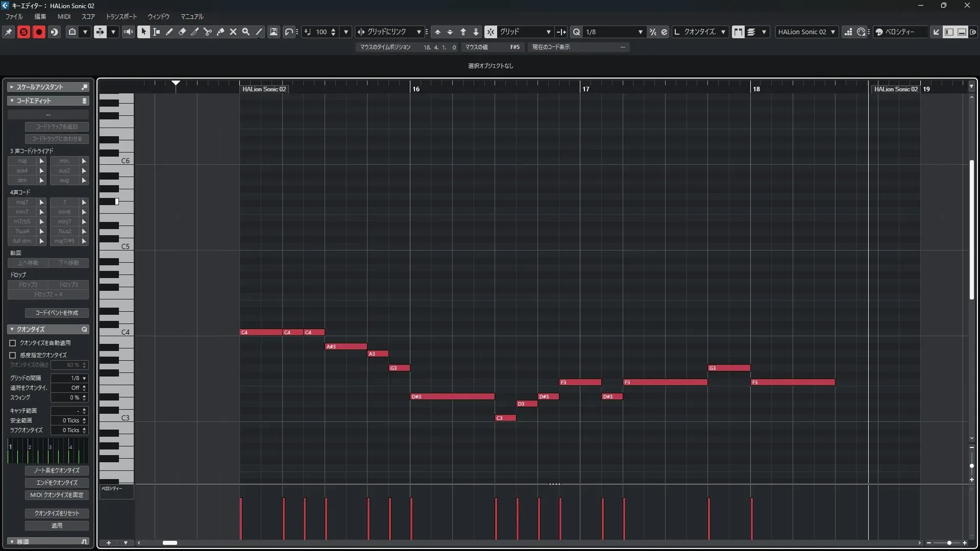Toggle the Acoustic Feedback speaker icon
This screenshot has width=980, height=551.
(128, 32)
